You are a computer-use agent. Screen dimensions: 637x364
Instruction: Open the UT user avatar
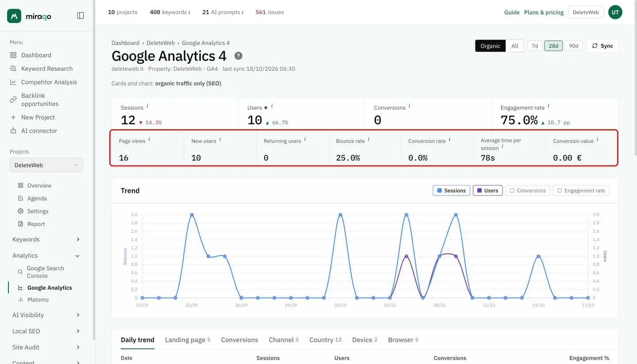pos(615,12)
